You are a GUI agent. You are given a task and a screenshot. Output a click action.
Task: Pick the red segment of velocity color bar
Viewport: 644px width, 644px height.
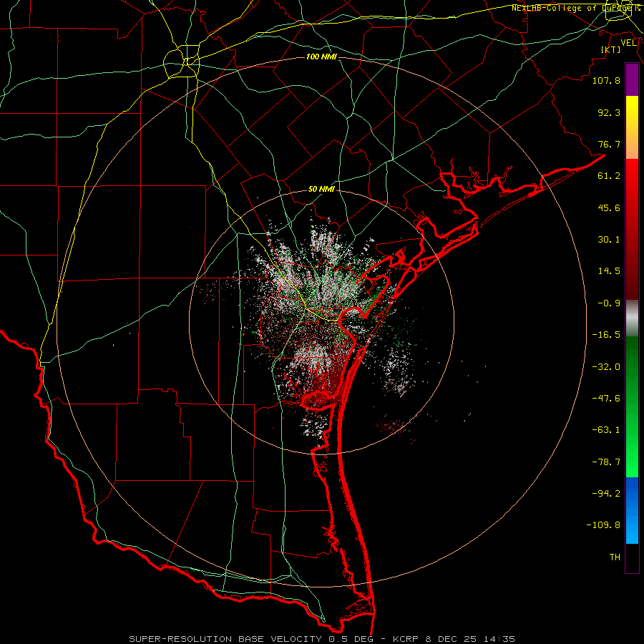click(632, 229)
